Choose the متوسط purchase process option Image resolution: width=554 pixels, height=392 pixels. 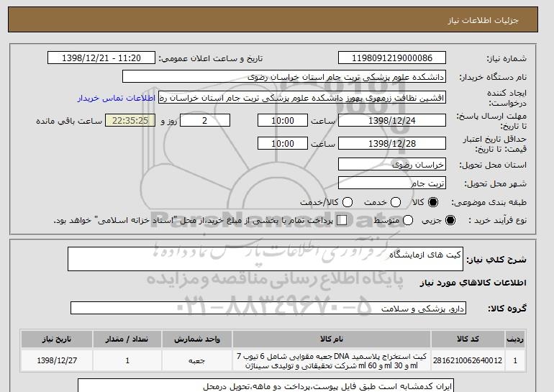pos(408,220)
